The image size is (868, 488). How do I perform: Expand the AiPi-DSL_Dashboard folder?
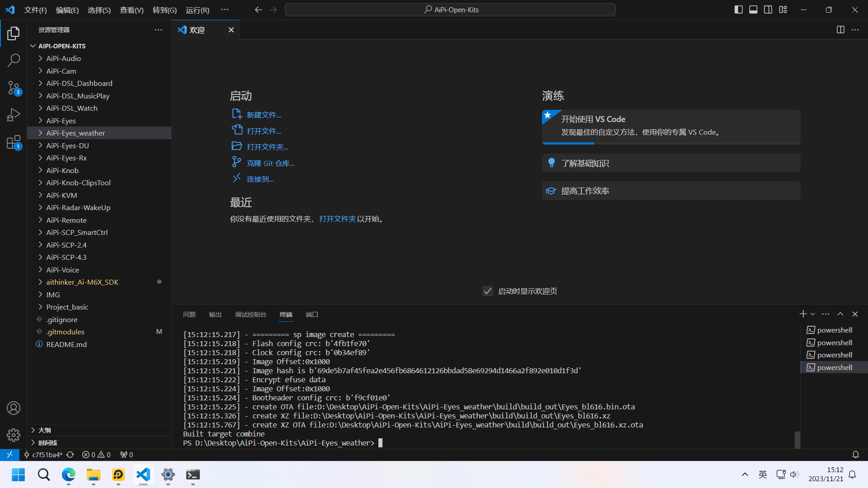click(99, 84)
